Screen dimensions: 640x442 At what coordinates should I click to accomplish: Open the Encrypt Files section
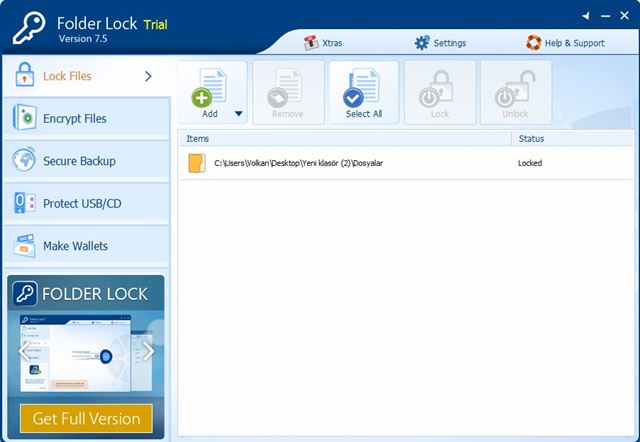point(87,118)
